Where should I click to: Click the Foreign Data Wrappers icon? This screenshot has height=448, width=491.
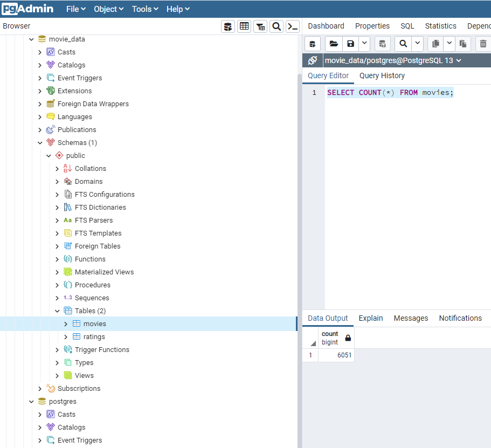pyautogui.click(x=51, y=104)
